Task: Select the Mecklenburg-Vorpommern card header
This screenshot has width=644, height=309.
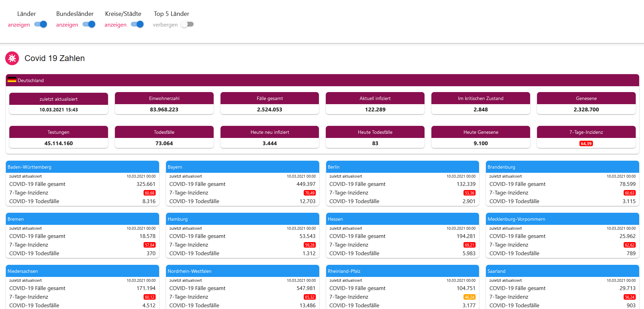Action: (x=563, y=219)
